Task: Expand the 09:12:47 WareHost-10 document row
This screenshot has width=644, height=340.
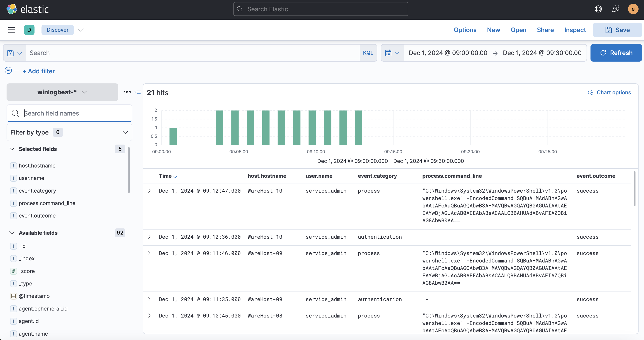Action: pyautogui.click(x=150, y=191)
